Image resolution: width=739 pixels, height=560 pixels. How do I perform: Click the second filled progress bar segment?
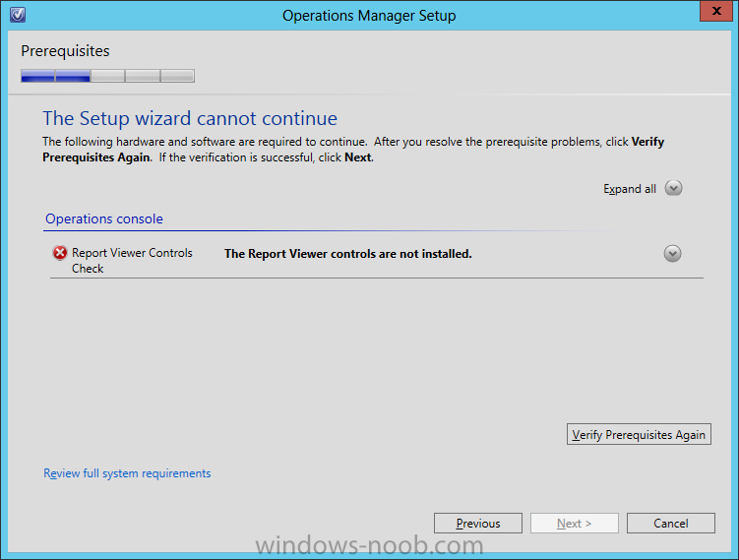[73, 76]
